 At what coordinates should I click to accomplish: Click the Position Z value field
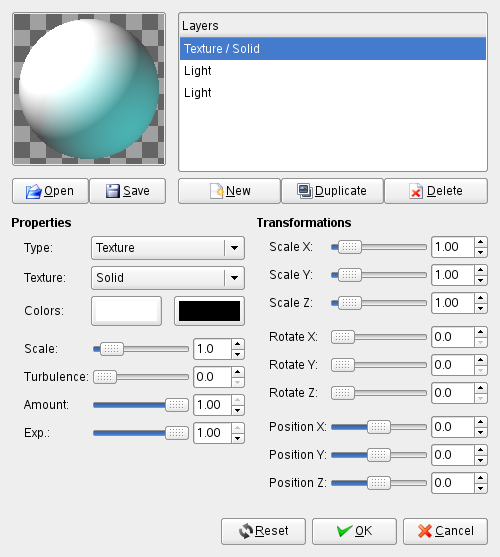point(453,483)
